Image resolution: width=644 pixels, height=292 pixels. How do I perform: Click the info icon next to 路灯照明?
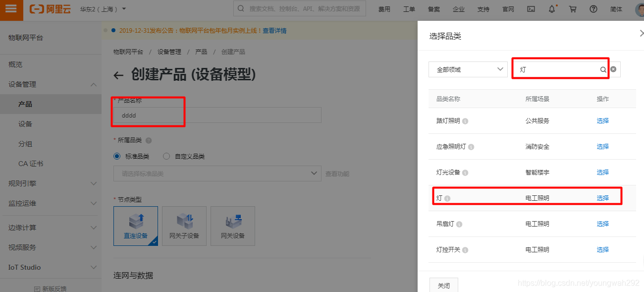coord(465,121)
